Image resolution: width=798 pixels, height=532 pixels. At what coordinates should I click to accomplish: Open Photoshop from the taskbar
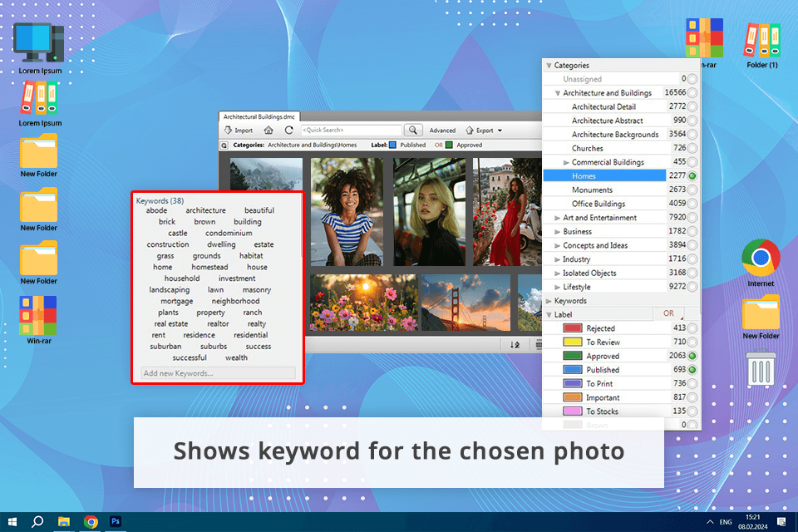tap(116, 522)
